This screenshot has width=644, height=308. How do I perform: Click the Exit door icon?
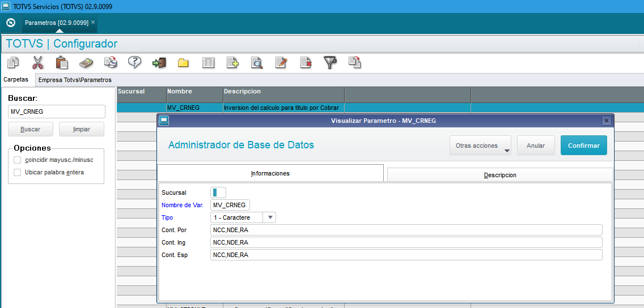click(159, 63)
